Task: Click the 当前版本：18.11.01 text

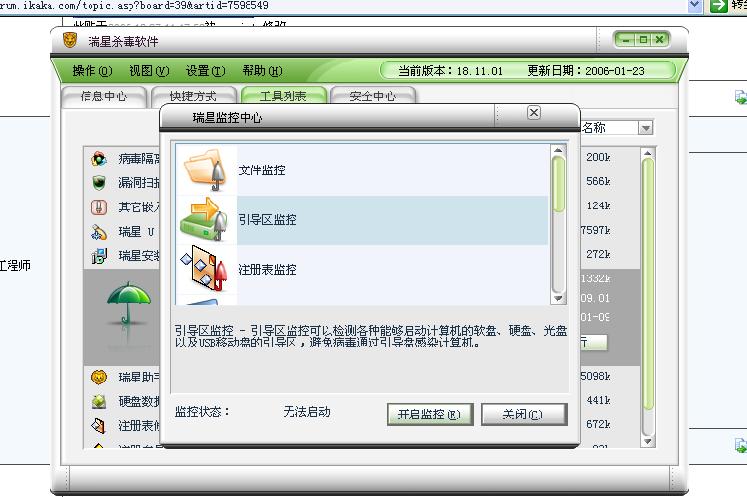Action: pyautogui.click(x=450, y=71)
